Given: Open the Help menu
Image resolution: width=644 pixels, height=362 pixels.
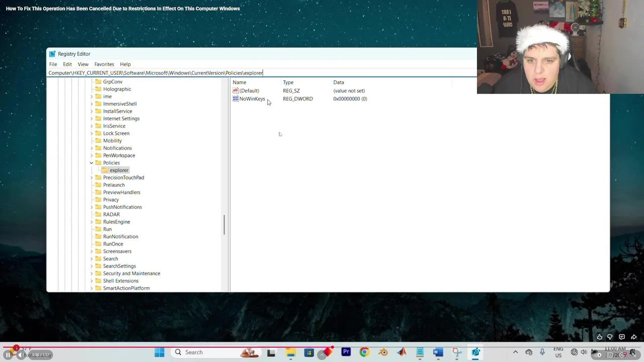Looking at the screenshot, I should coord(125,64).
